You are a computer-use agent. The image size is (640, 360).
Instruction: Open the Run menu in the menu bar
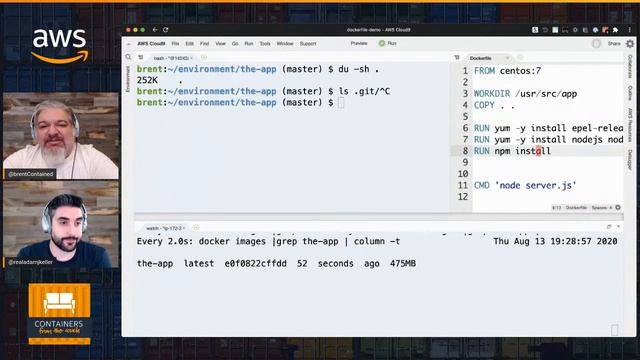pos(249,44)
